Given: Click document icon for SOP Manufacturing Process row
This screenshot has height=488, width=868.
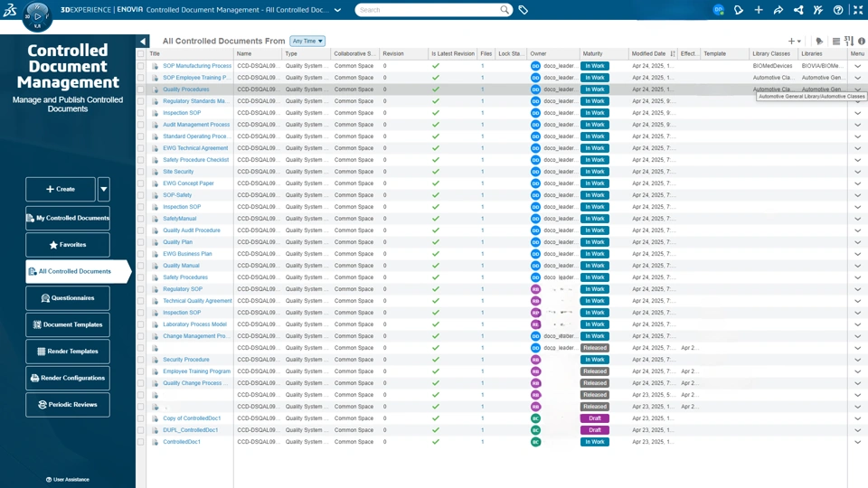Looking at the screenshot, I should 155,66.
